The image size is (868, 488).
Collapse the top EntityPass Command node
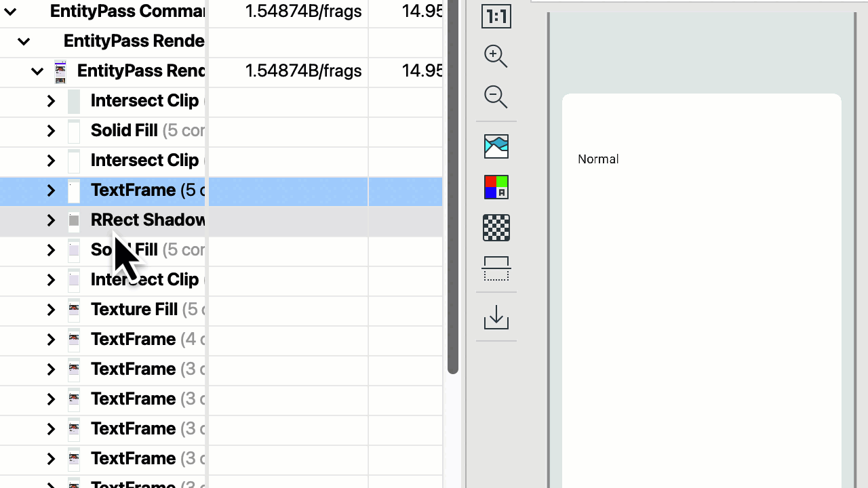(x=9, y=12)
